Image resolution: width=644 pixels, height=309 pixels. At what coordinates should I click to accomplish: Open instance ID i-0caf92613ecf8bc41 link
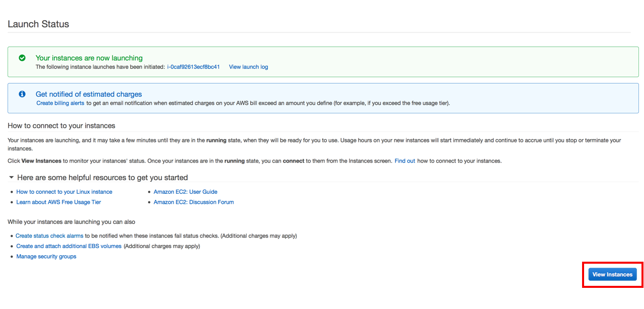[x=193, y=67]
